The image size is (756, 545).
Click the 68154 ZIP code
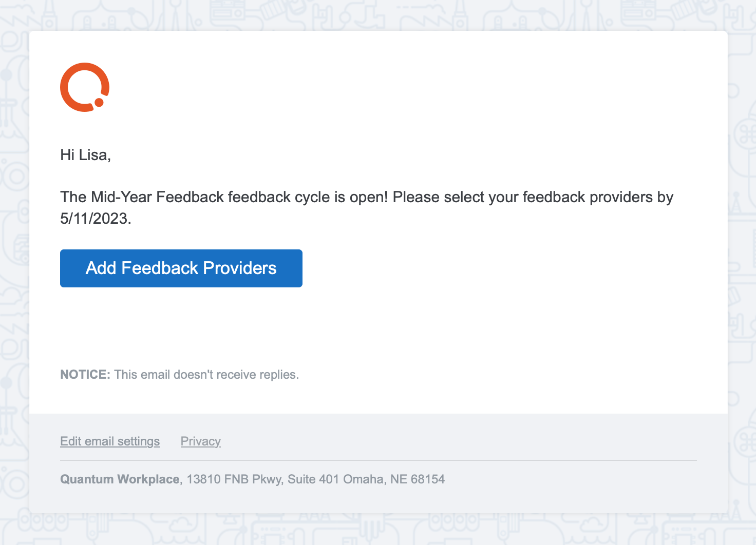pyautogui.click(x=428, y=479)
